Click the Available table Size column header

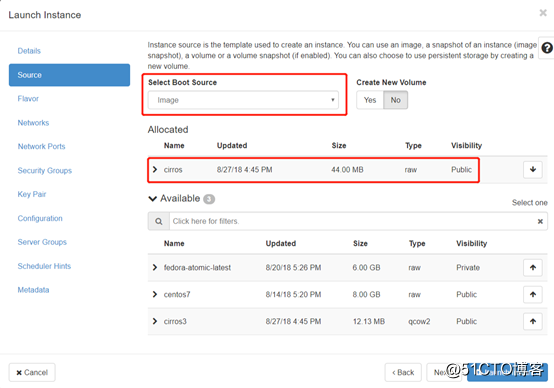(x=360, y=243)
